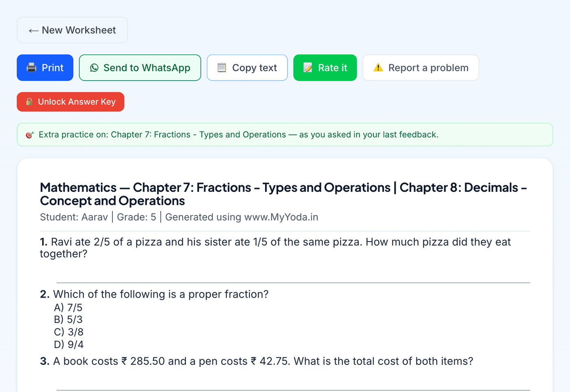The height and width of the screenshot is (392, 570).
Task: Click the target icon in the practice banner
Action: coord(30,135)
